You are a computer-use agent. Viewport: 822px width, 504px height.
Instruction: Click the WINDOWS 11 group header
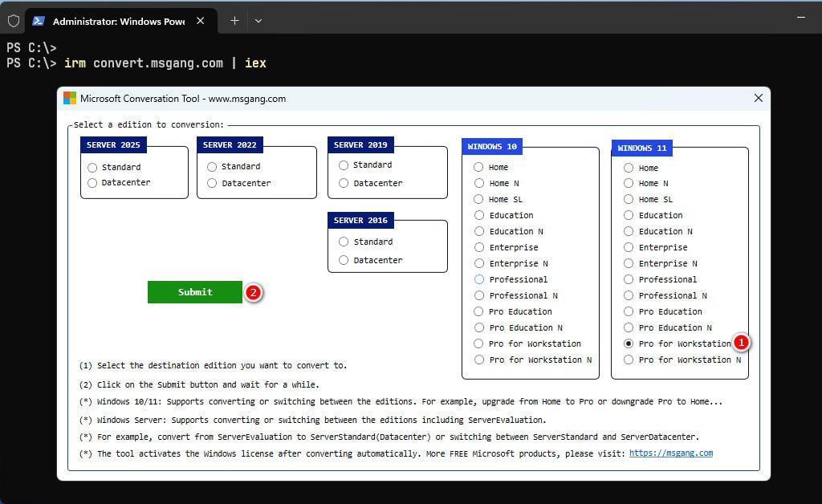pos(641,148)
